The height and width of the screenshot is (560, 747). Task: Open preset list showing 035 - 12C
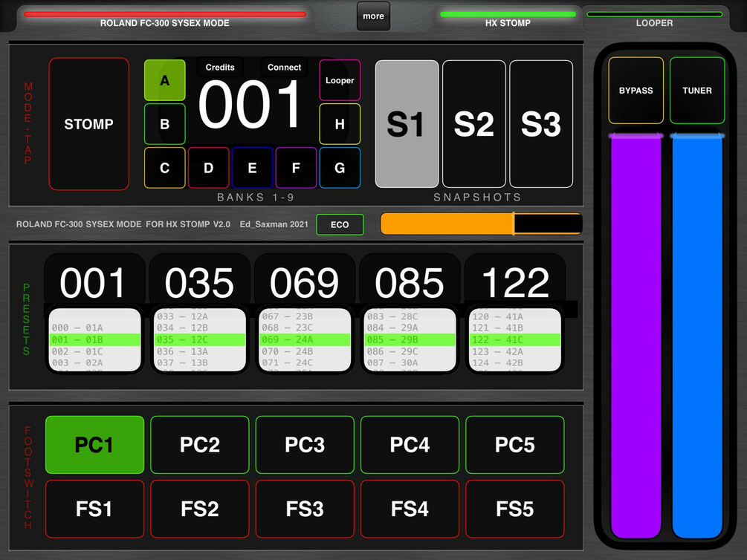[x=200, y=339]
